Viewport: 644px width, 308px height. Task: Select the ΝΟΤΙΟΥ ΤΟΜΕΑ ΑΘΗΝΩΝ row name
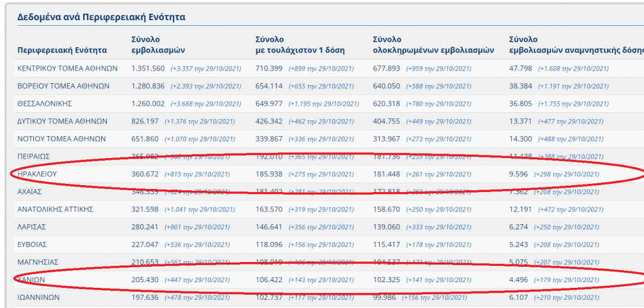tap(62, 139)
